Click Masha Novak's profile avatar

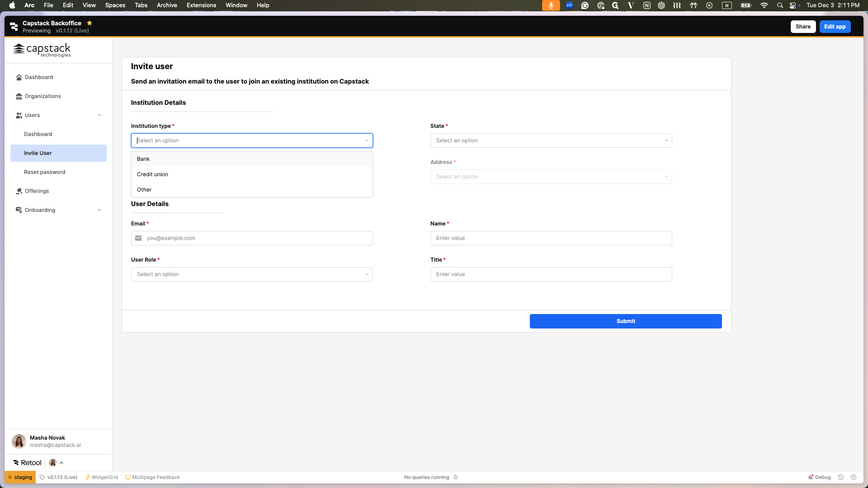coord(19,441)
